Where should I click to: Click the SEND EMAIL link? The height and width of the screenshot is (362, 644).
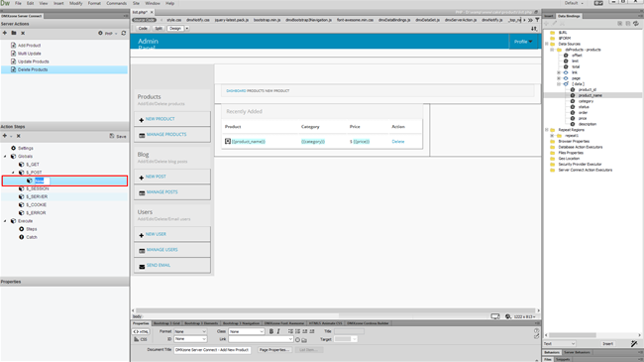[159, 266]
